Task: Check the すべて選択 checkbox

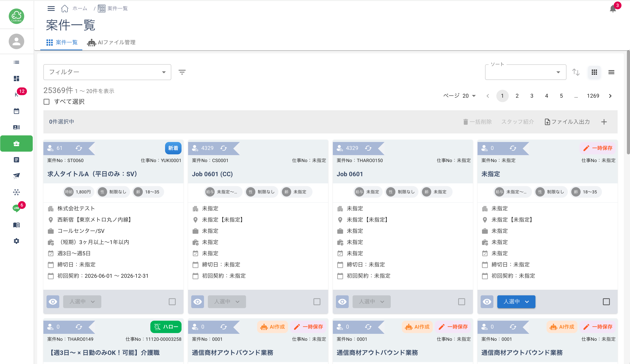Action: (46, 102)
